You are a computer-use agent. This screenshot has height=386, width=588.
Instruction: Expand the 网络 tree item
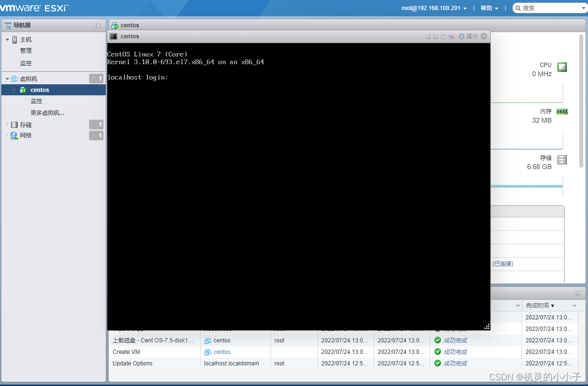coord(7,136)
